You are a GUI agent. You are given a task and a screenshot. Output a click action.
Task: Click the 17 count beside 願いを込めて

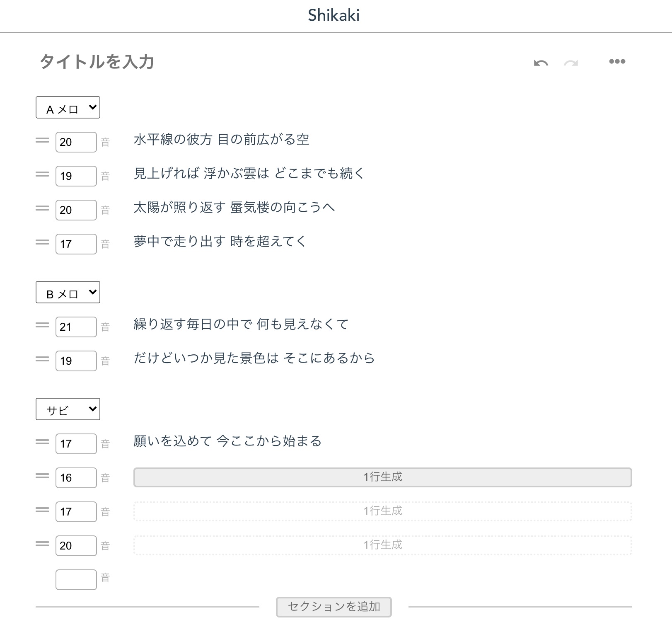[x=76, y=443]
